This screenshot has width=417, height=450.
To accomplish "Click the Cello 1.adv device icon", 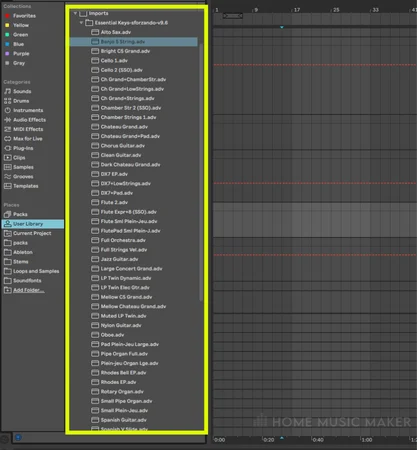I will 95,61.
